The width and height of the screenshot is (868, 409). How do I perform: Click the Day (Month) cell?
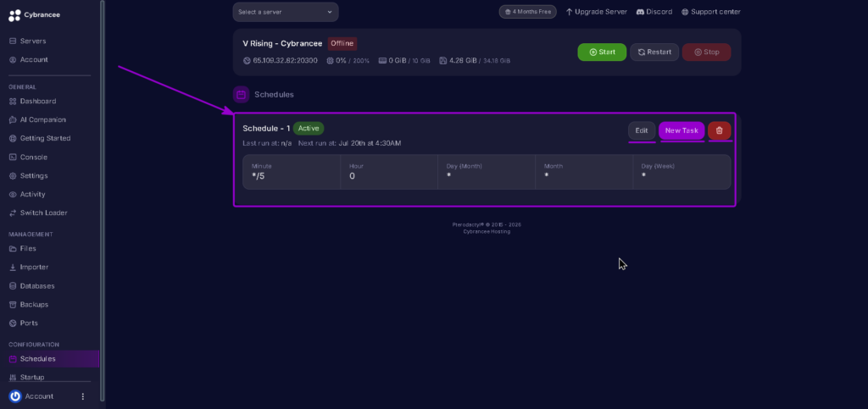click(487, 172)
